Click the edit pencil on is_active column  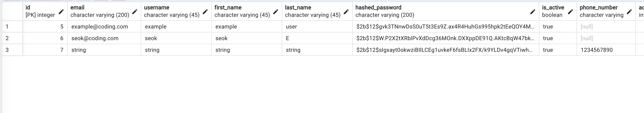point(570,11)
